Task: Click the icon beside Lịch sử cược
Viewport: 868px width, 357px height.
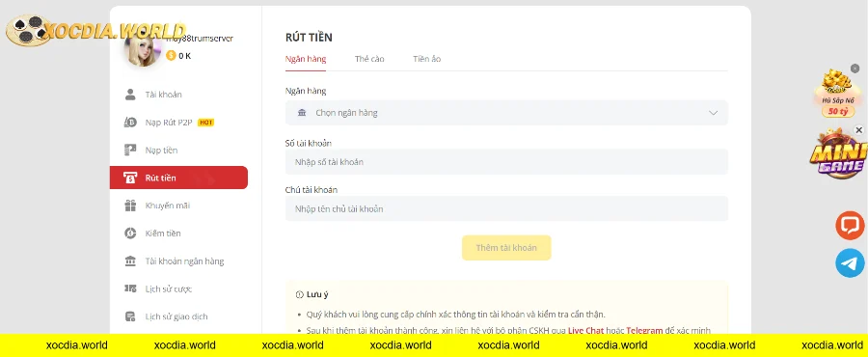Action: [130, 288]
